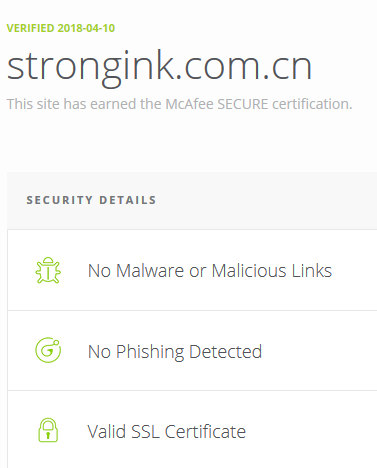This screenshot has height=468, width=377.
Task: Click the word Phishing in the second row
Action: click(150, 352)
